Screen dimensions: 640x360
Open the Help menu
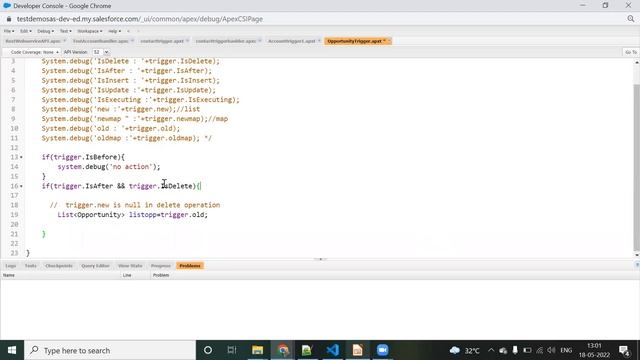tap(114, 31)
